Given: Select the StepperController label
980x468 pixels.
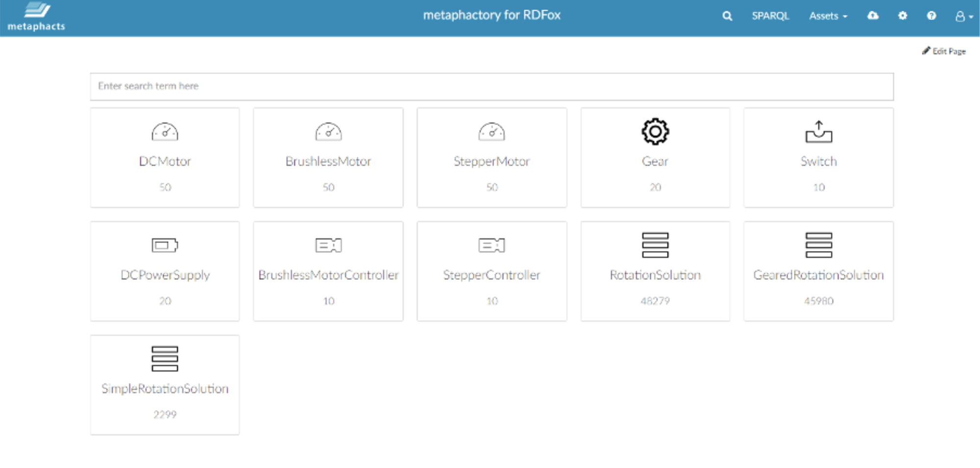Looking at the screenshot, I should coord(491,275).
